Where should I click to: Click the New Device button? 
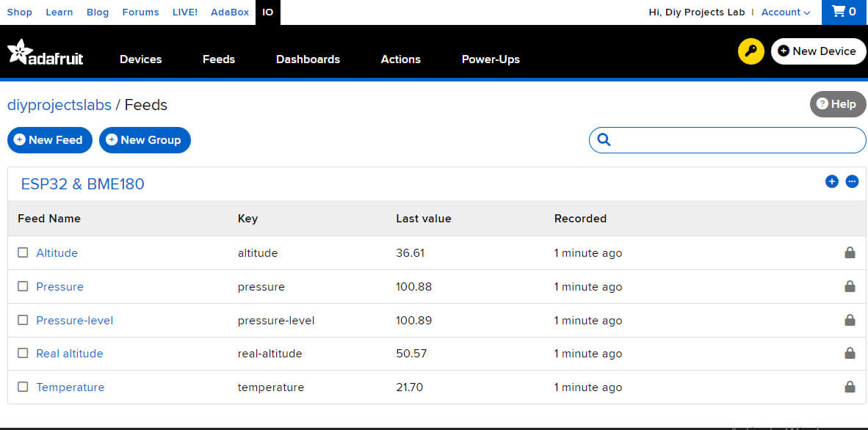pyautogui.click(x=818, y=51)
